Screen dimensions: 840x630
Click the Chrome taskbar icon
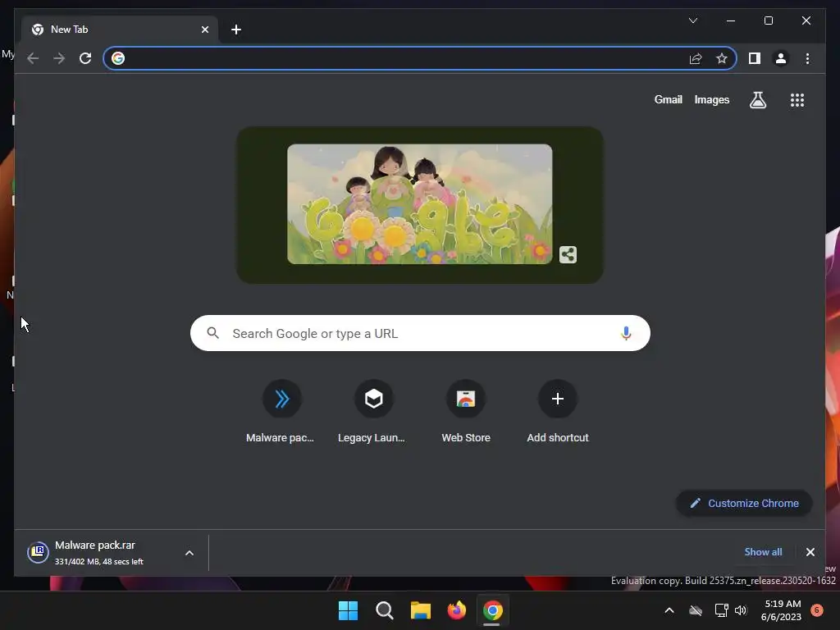[492, 610]
